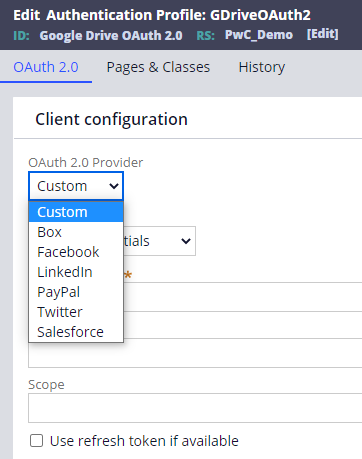362x459 pixels.
Task: Choose Twitter from the dropdown options
Action: pos(76,312)
